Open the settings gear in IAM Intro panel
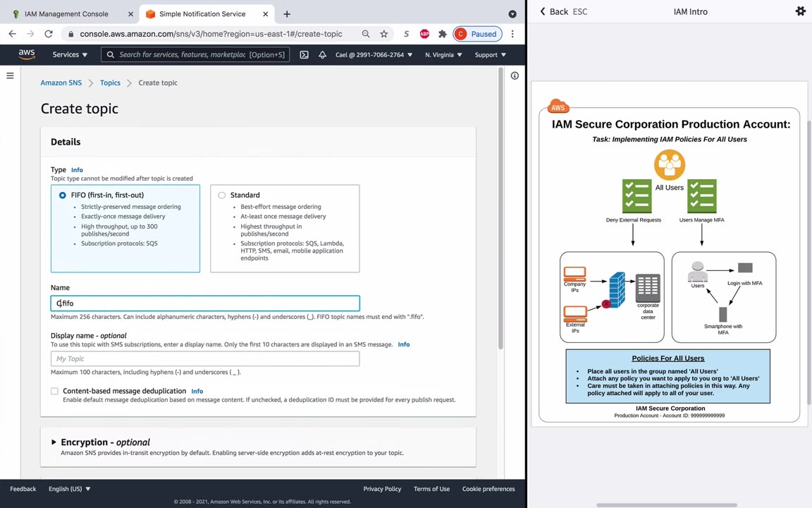 [800, 11]
